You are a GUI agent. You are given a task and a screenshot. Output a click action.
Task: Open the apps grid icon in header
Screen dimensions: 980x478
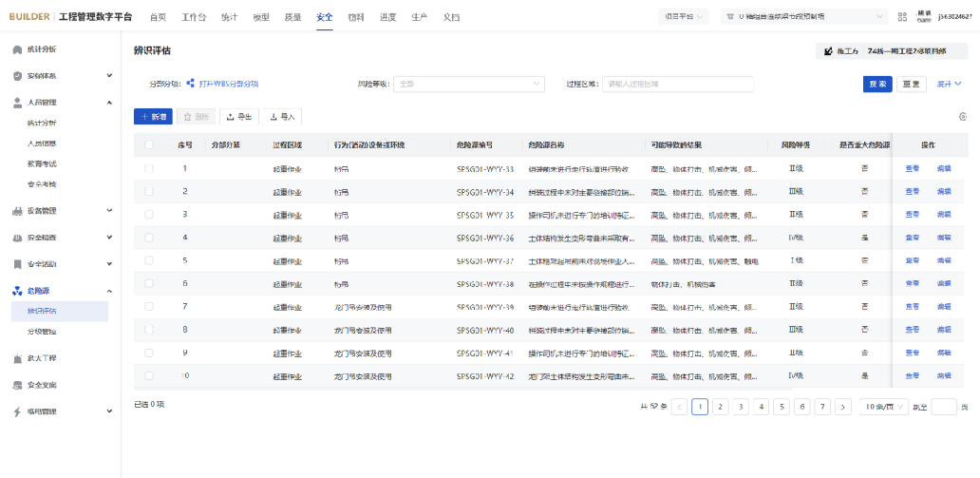pos(902,17)
